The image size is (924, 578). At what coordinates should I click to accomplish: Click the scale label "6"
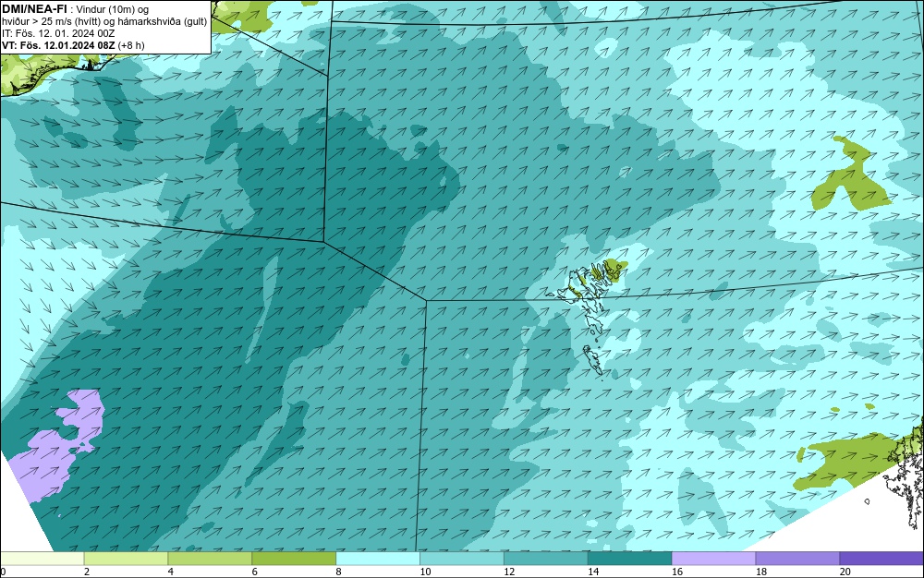pos(255,572)
